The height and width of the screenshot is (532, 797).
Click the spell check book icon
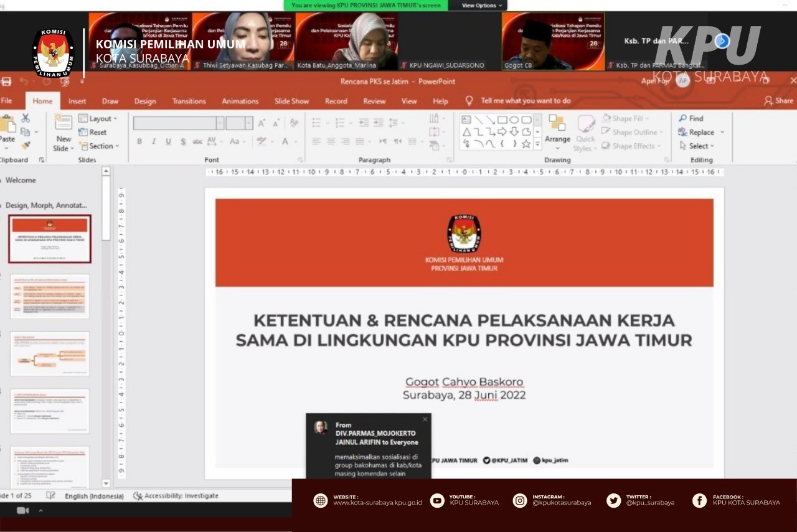[x=51, y=496]
